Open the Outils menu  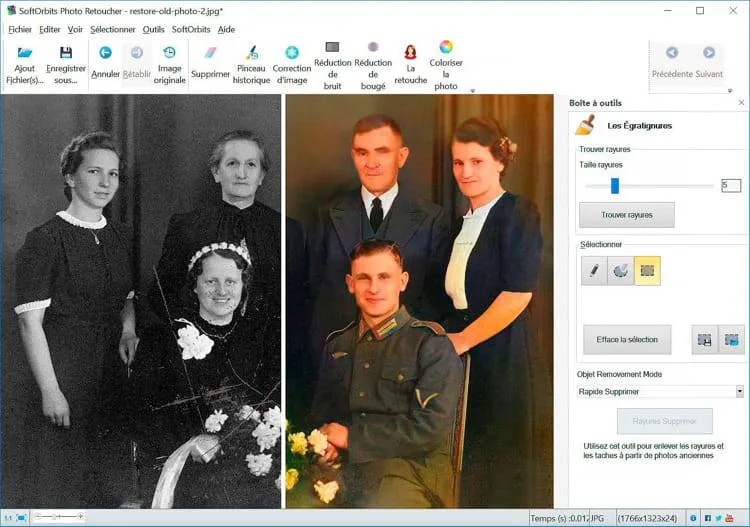(153, 29)
